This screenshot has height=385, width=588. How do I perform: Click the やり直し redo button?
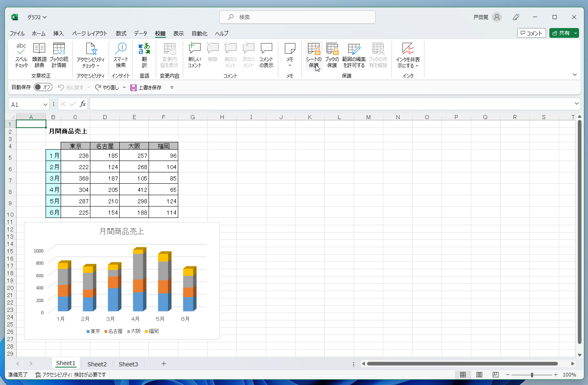(107, 87)
